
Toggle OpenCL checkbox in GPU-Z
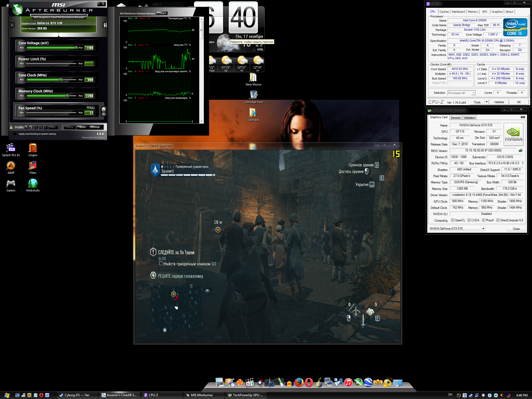pos(453,220)
